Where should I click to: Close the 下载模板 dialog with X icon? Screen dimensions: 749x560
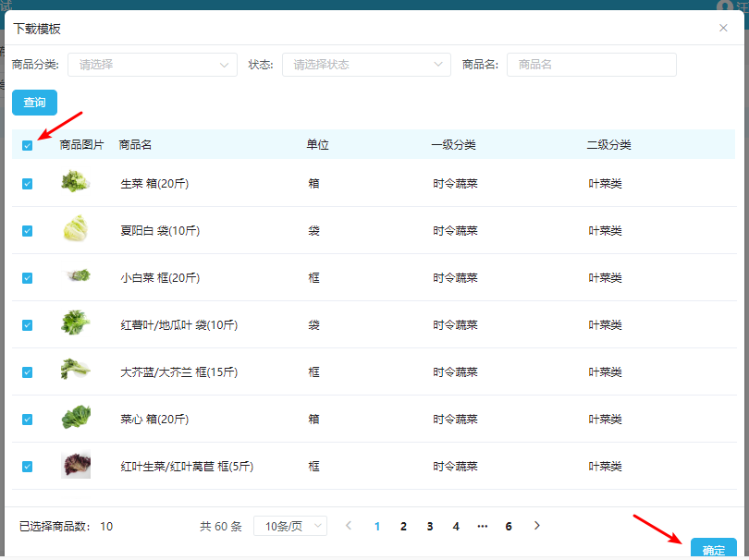pos(723,28)
